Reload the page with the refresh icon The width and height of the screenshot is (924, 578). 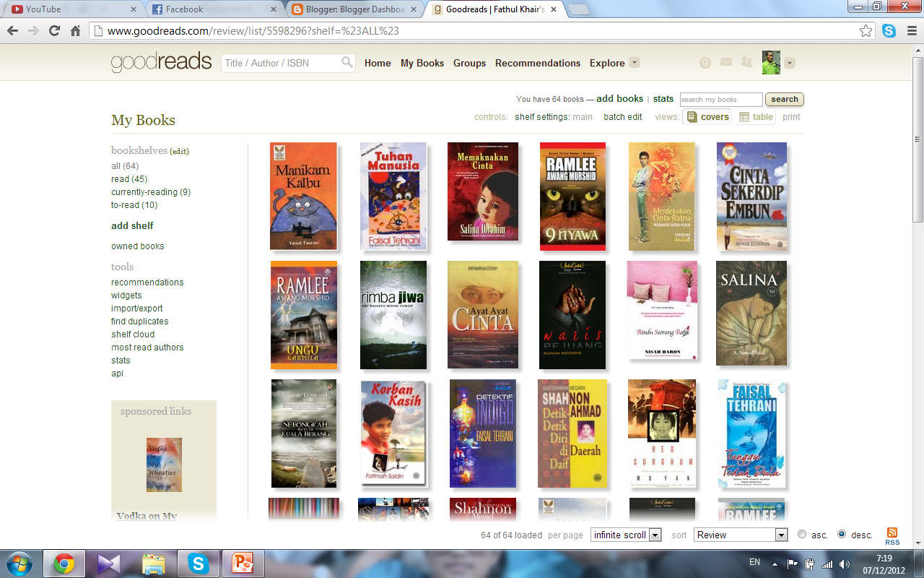coord(54,31)
